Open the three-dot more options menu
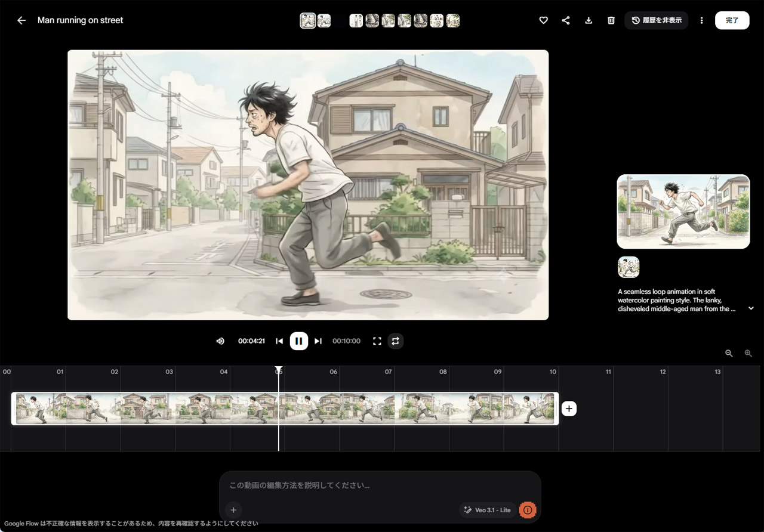 click(702, 20)
